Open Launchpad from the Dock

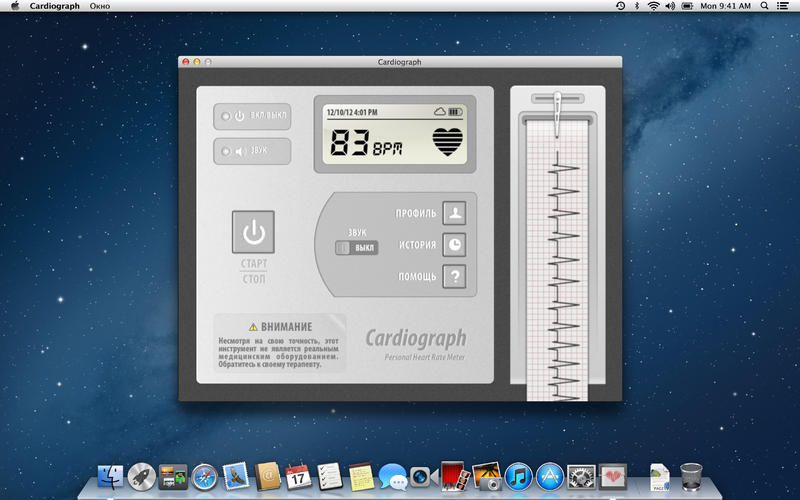tap(141, 477)
